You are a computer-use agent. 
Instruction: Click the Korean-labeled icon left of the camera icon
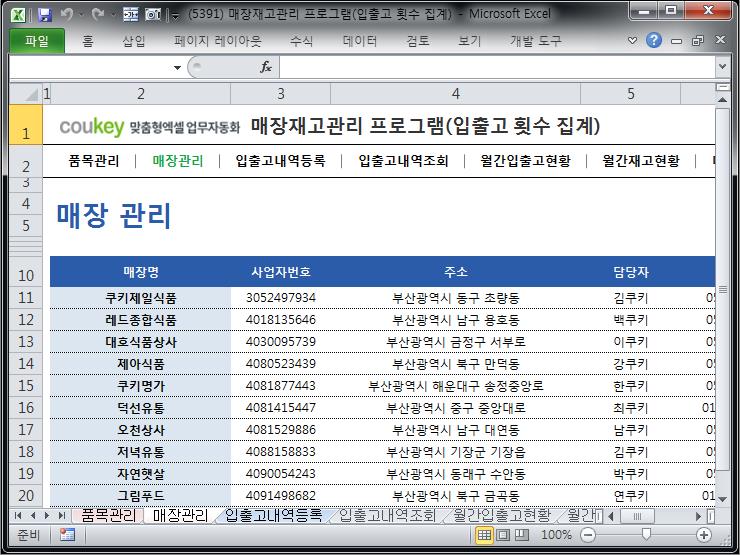[x=131, y=15]
